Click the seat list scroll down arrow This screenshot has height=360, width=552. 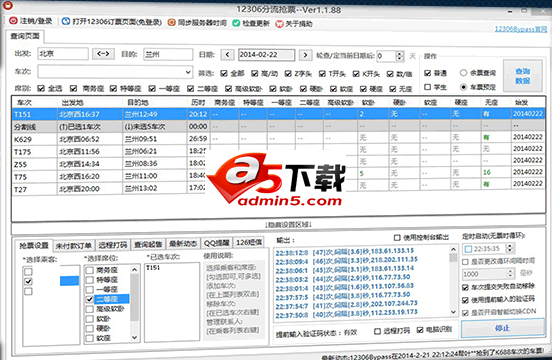point(134,337)
